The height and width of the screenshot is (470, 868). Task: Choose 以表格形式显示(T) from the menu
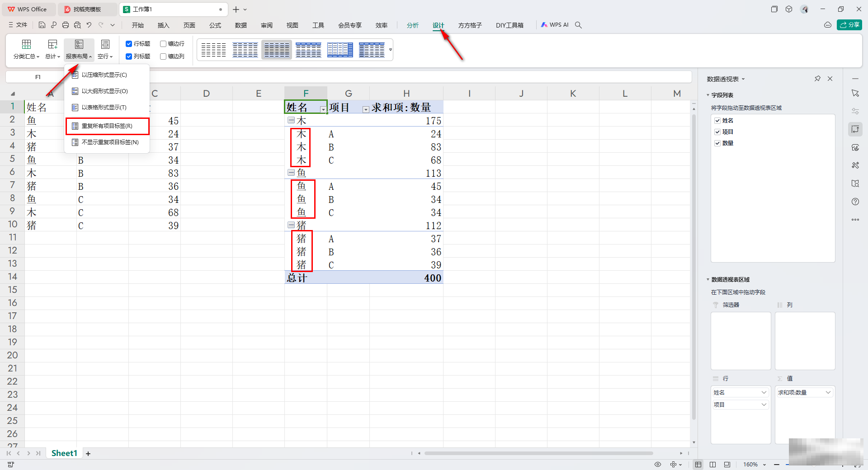coord(107,108)
